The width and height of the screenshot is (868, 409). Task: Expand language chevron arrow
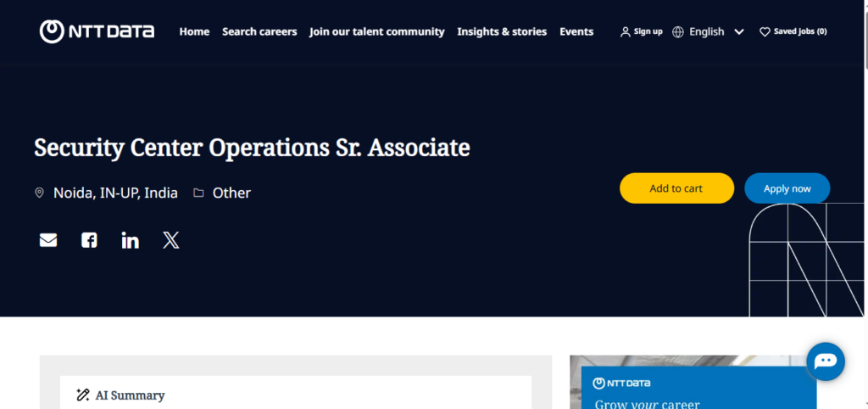739,31
